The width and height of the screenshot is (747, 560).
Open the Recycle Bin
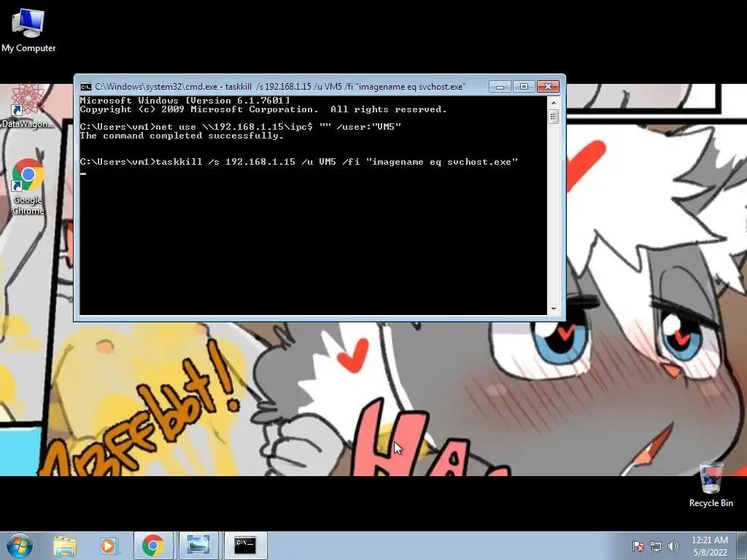pyautogui.click(x=711, y=485)
